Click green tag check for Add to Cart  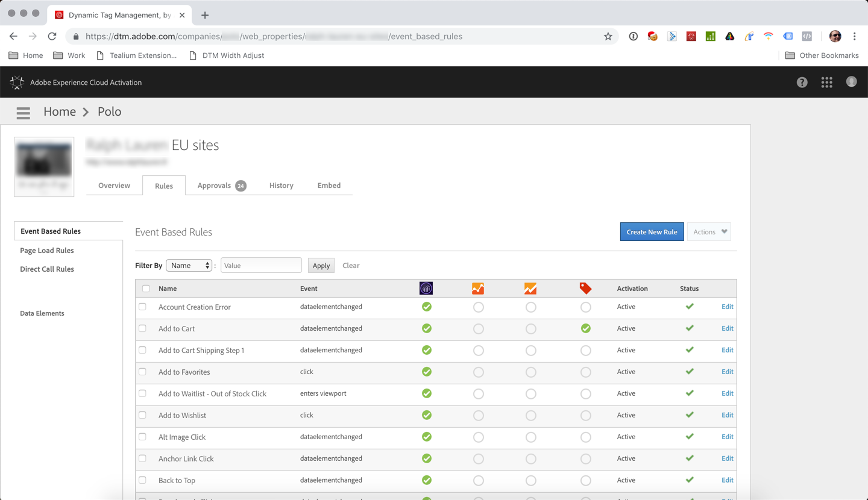coord(585,328)
